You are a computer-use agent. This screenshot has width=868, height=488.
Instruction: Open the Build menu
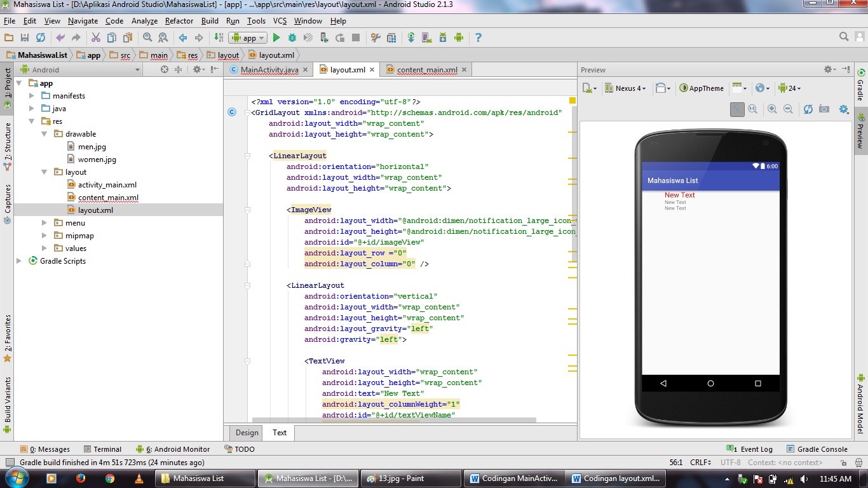coord(210,21)
